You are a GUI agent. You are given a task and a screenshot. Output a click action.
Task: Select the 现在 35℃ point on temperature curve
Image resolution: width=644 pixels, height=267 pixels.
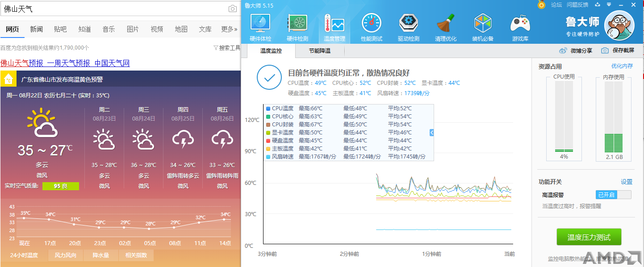(x=25, y=218)
